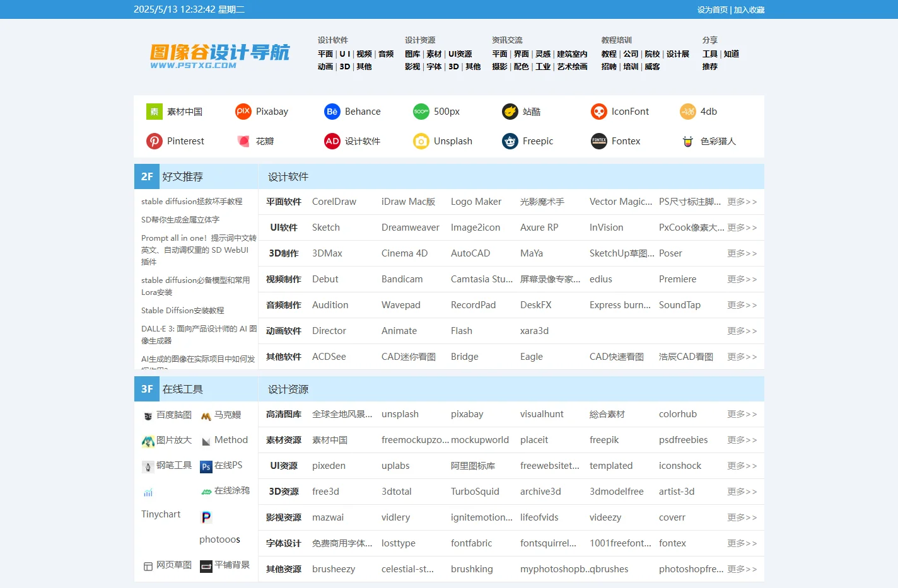The image size is (898, 588).
Task: Open the colorhub link
Action: point(678,414)
